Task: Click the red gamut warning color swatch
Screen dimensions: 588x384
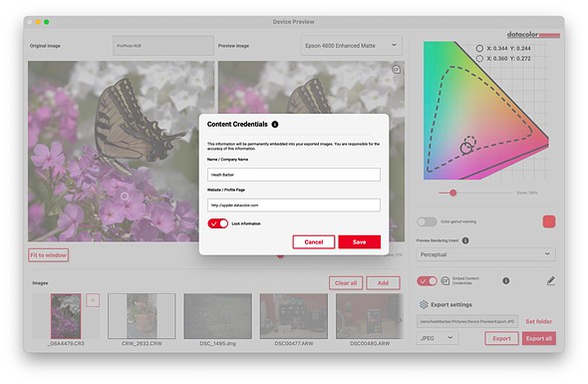Action: [549, 221]
